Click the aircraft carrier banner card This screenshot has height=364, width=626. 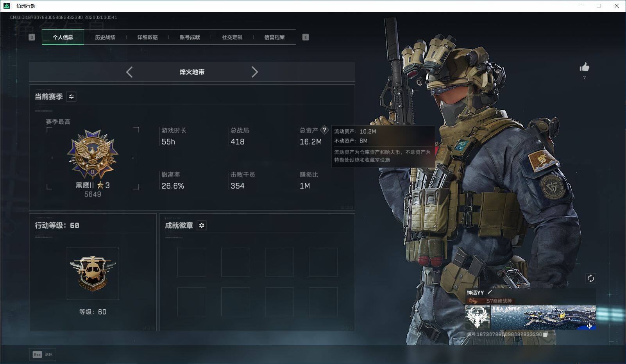543,317
